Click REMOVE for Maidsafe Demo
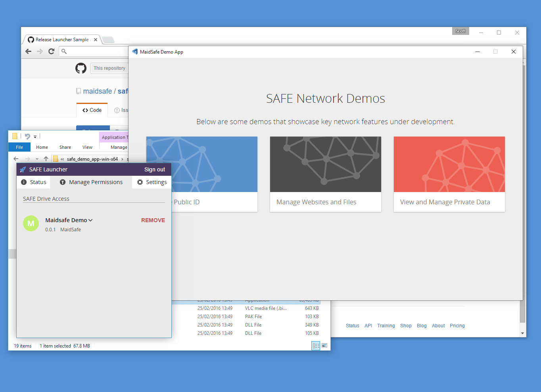Viewport: 541px width, 392px height. click(153, 220)
